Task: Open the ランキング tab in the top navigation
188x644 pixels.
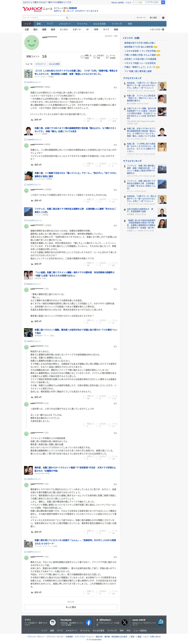Action: [117, 24]
